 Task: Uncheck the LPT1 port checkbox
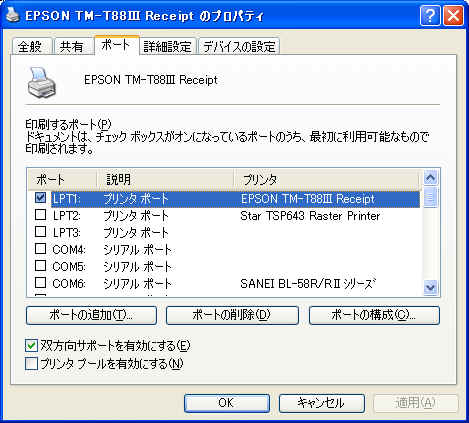(x=40, y=198)
